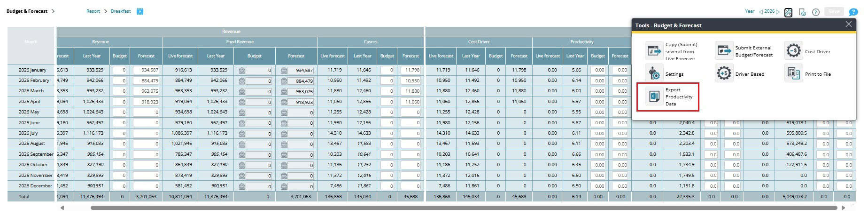Click Food Revenue Live forecast column header

click(x=180, y=56)
